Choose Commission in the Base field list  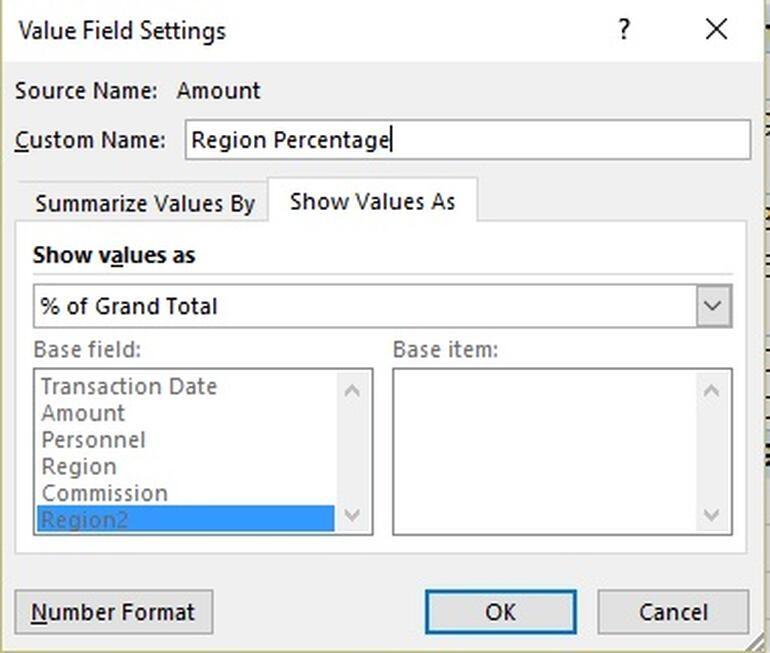coord(105,493)
